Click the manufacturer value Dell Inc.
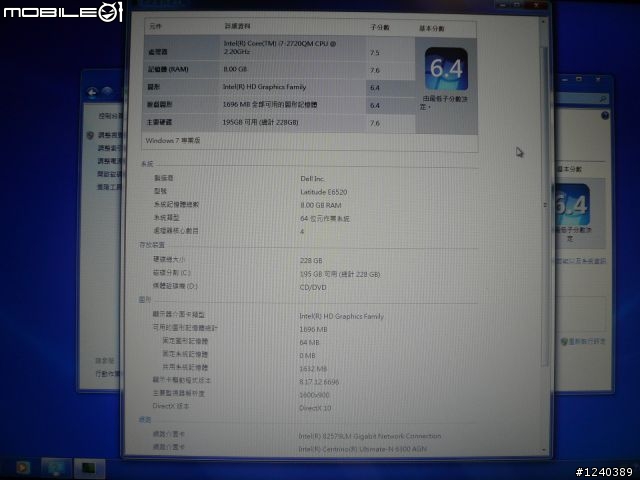 pyautogui.click(x=312, y=179)
